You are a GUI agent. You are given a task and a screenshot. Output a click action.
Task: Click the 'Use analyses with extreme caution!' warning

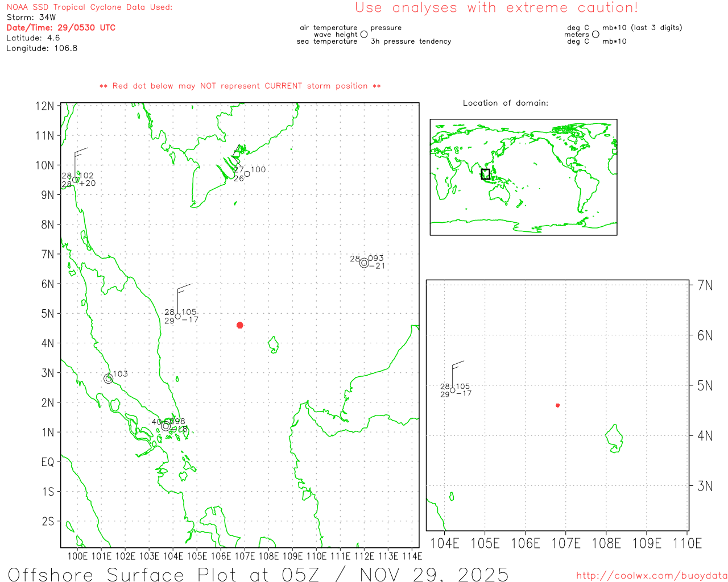(496, 8)
